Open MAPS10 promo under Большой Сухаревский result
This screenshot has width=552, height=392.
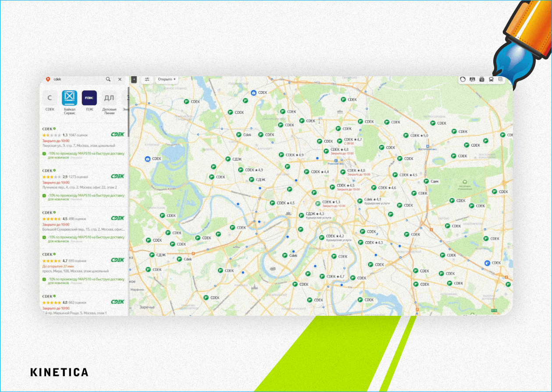coord(83,239)
